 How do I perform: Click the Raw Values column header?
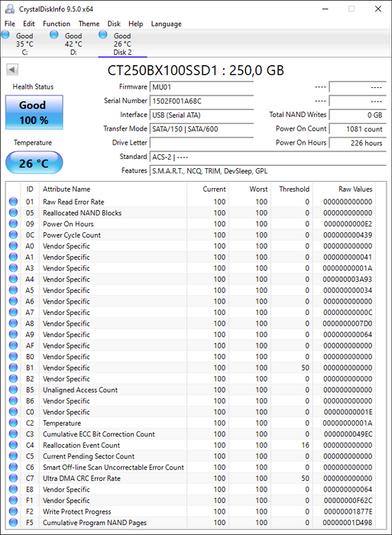345,189
